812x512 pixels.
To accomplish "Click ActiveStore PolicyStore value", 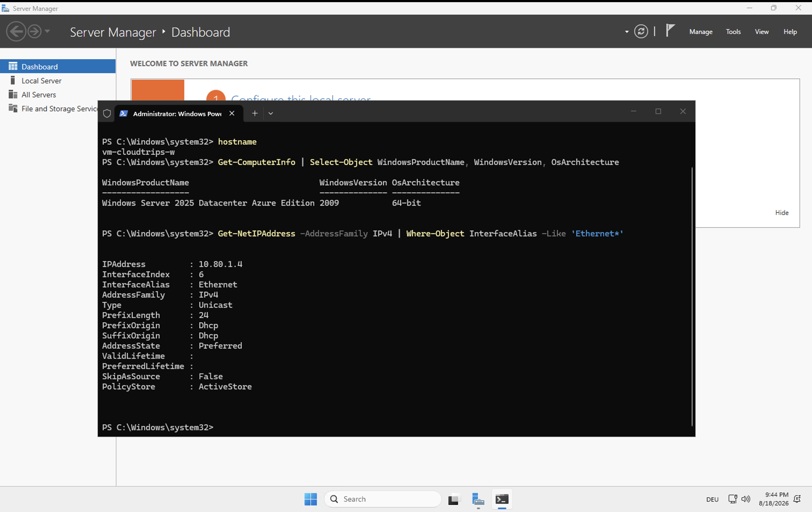I will 225,387.
